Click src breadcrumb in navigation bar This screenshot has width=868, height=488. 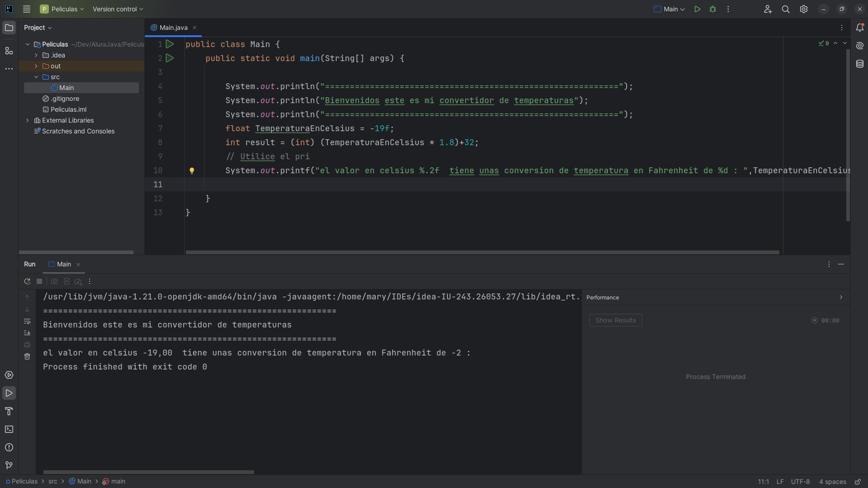(x=53, y=482)
